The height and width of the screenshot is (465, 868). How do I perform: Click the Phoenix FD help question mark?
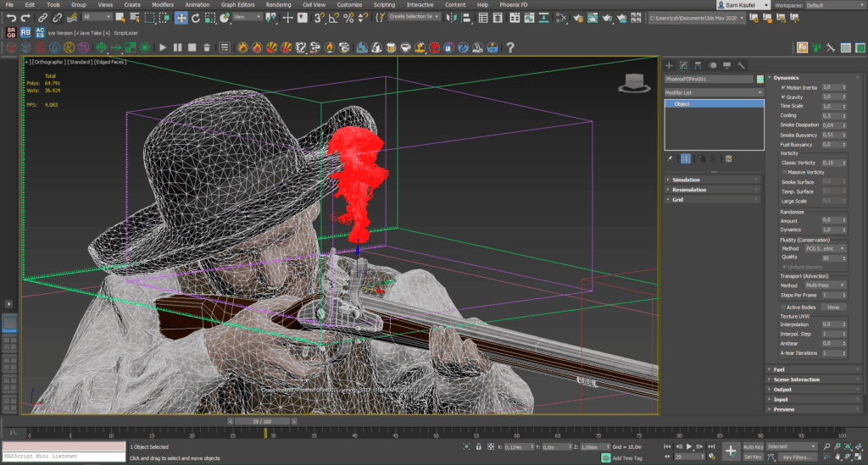point(509,47)
